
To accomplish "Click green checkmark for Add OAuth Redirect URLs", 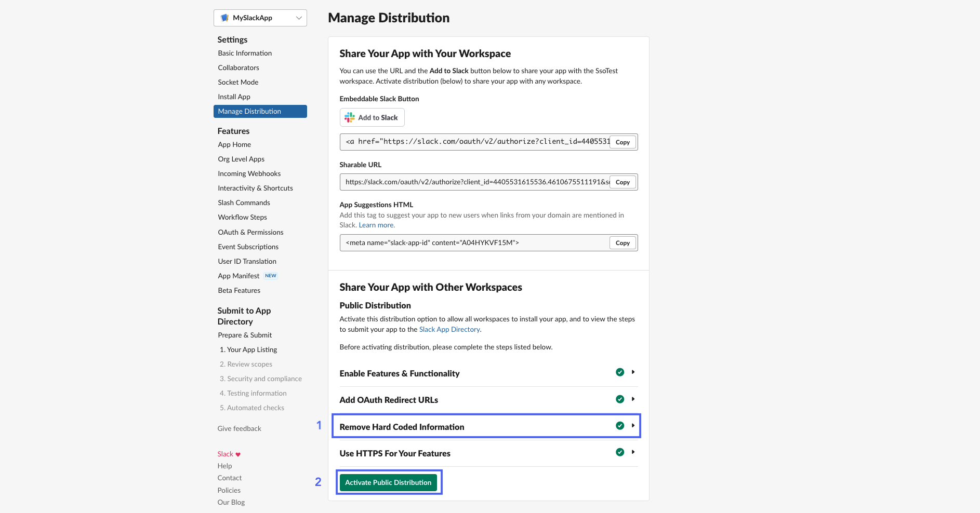I will [620, 399].
